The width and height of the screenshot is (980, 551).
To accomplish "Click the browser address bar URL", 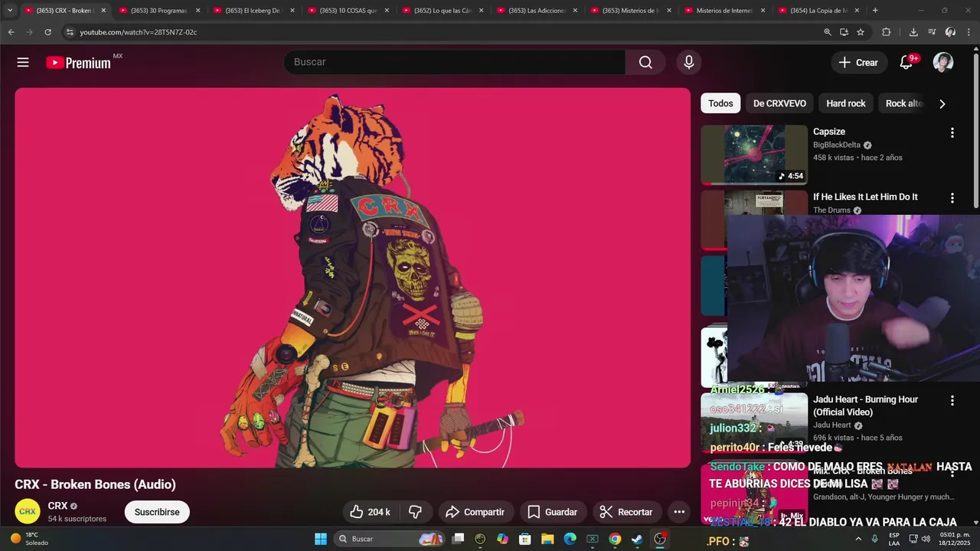I will pyautogui.click(x=138, y=32).
